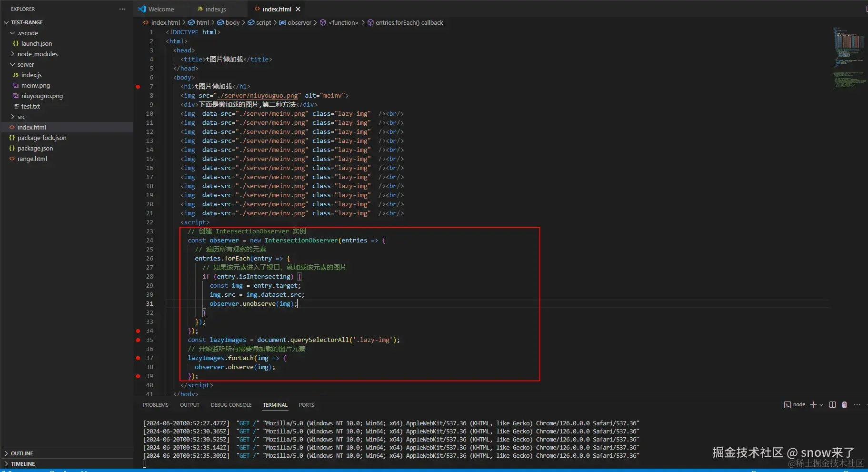The image size is (868, 472).
Task: Click the observer breadcrumb item
Action: [299, 22]
